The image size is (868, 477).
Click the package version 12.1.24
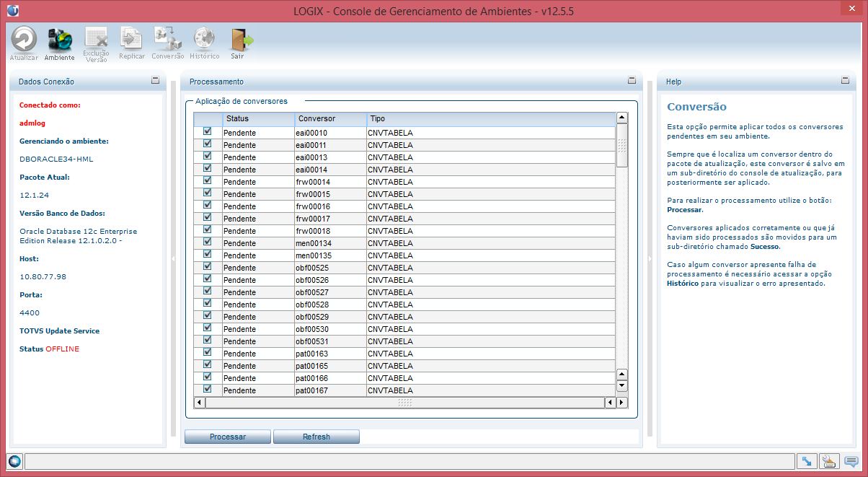tap(35, 195)
